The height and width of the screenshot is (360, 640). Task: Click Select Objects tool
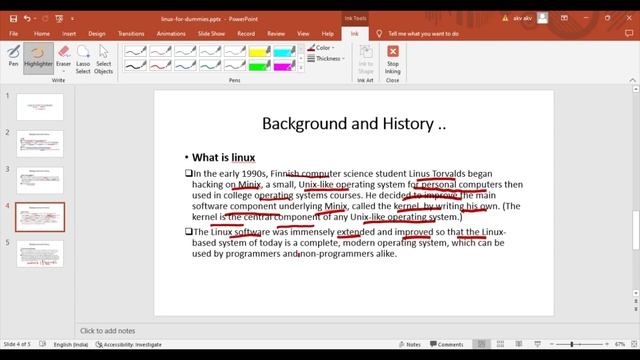pyautogui.click(x=103, y=59)
